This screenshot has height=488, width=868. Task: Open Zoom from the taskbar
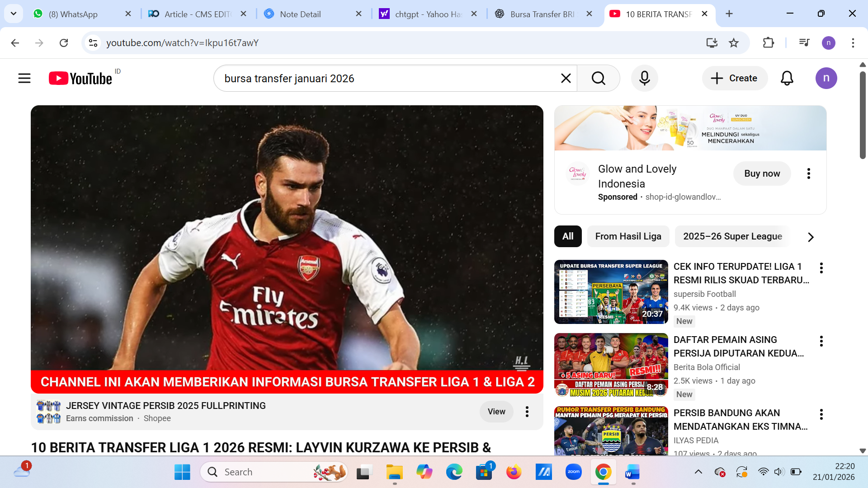pos(573,472)
